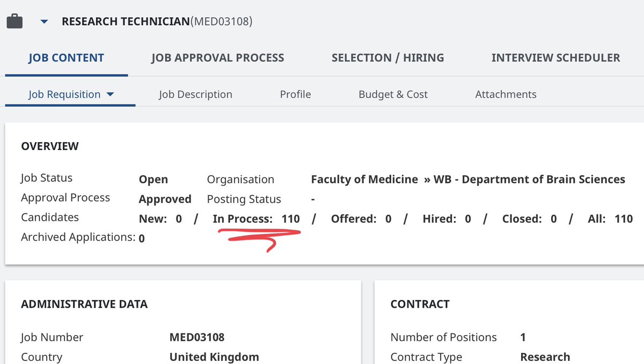The height and width of the screenshot is (364, 644).
Task: Switch to the Profile sub-tab
Action: coord(296,94)
